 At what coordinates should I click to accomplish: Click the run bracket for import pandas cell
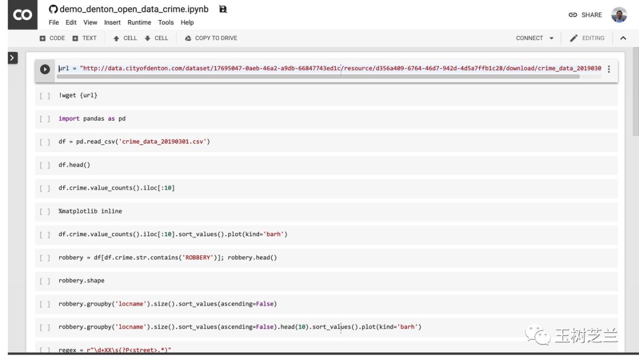[45, 119]
